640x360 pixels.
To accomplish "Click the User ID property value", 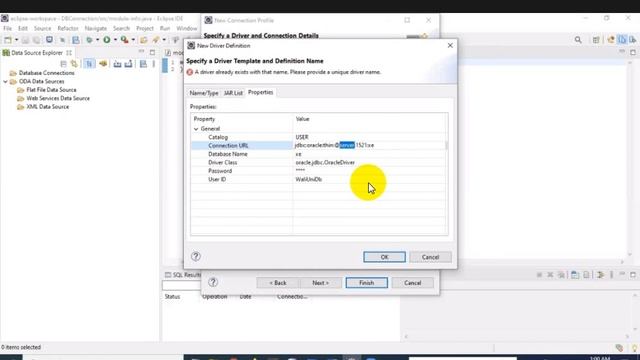I will [309, 180].
